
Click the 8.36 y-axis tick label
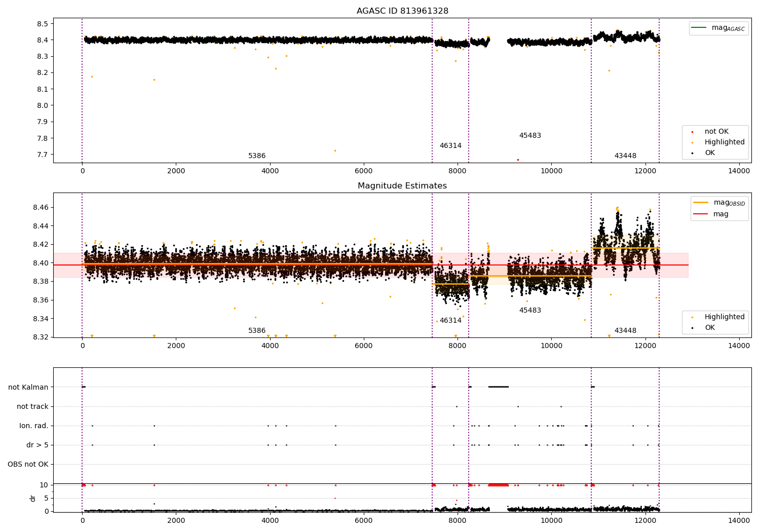pyautogui.click(x=41, y=300)
